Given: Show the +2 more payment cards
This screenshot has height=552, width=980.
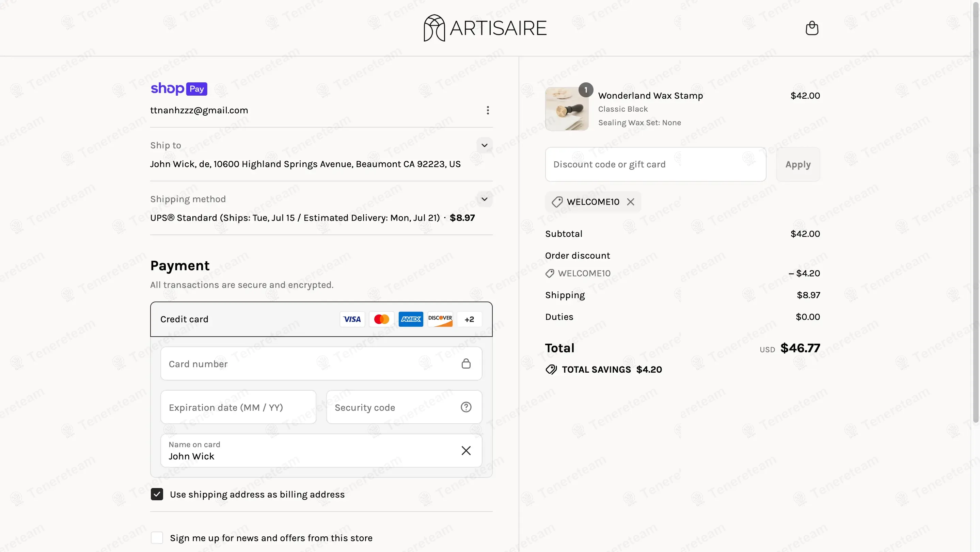Looking at the screenshot, I should [470, 319].
